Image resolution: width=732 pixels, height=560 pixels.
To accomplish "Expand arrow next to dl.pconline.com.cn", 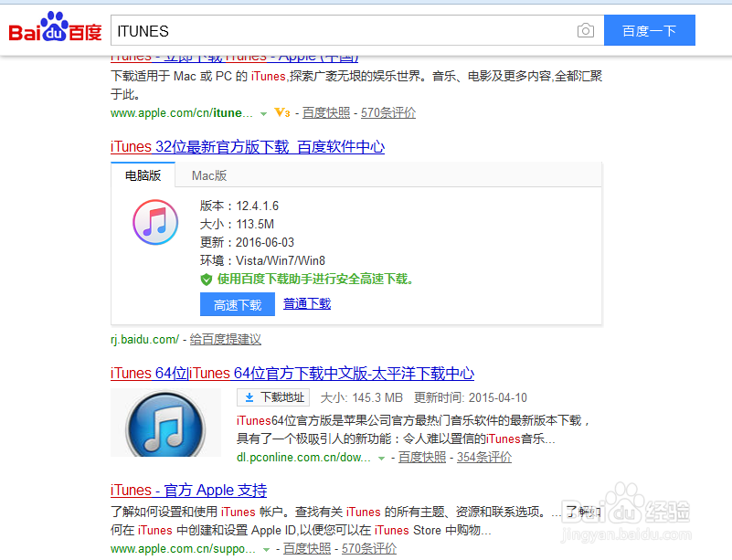I will pos(381,459).
